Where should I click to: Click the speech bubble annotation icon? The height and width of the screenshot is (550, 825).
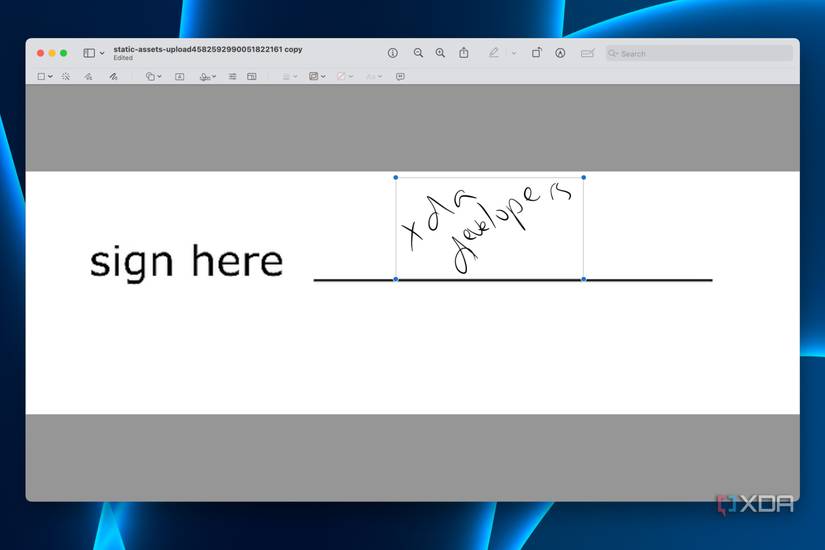(400, 77)
